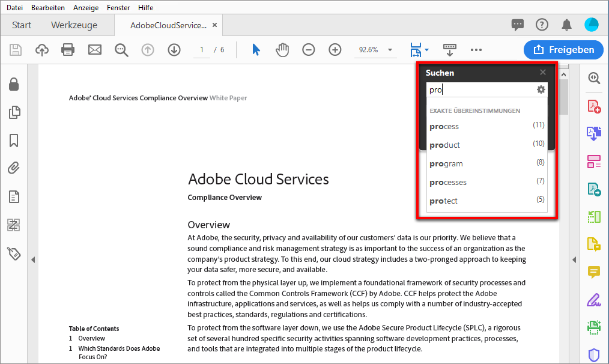Open find text magnifier in toolbar
Image resolution: width=609 pixels, height=364 pixels.
pyautogui.click(x=121, y=50)
